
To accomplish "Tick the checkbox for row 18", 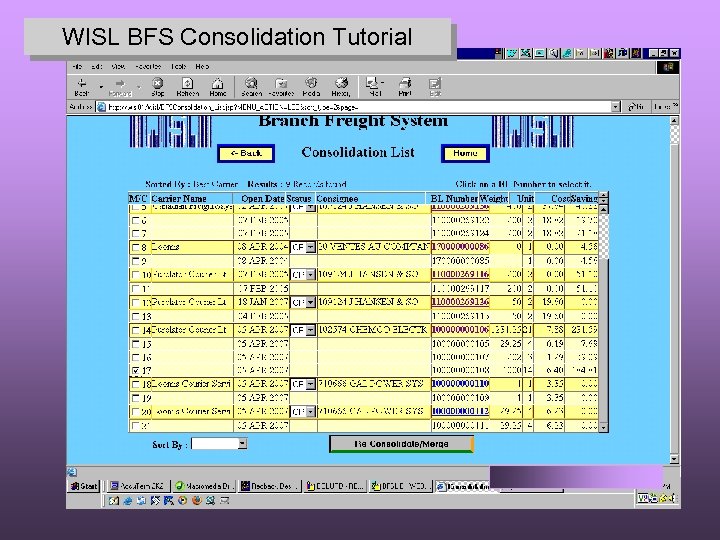I will pyautogui.click(x=135, y=384).
